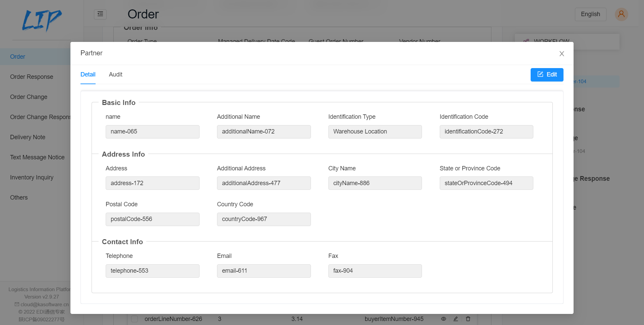This screenshot has height=325, width=644.
Task: Preview the order line via the eye icon
Action: tap(443, 319)
